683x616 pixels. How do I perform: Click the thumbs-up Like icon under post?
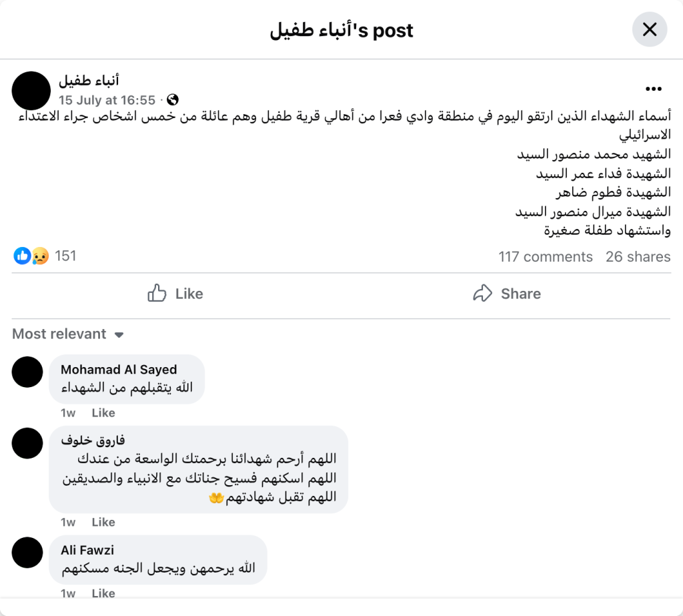point(157,294)
